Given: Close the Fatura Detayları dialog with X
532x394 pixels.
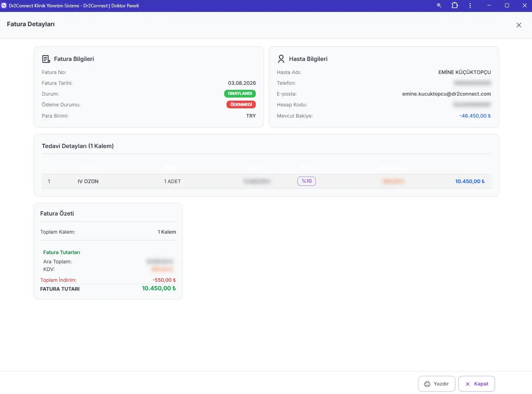Looking at the screenshot, I should [519, 25].
